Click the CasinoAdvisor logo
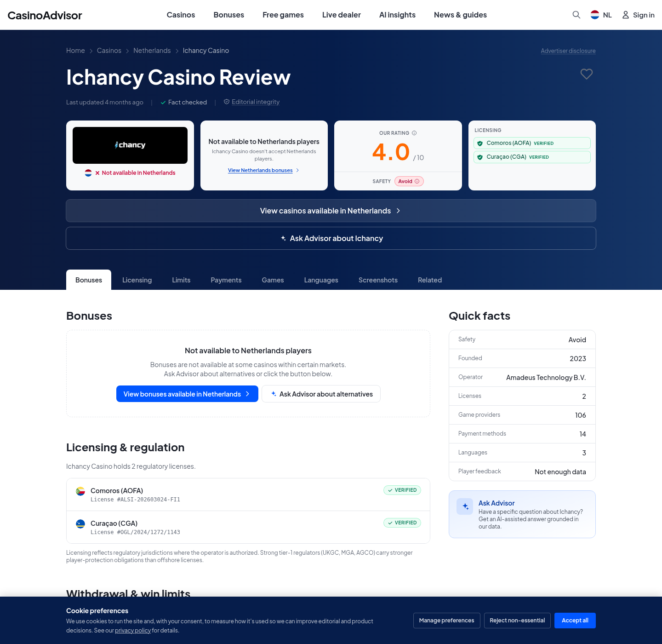662x644 pixels. [45, 15]
